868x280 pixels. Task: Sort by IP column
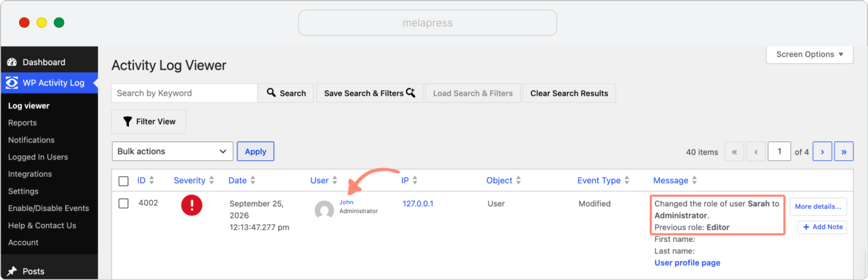point(409,180)
